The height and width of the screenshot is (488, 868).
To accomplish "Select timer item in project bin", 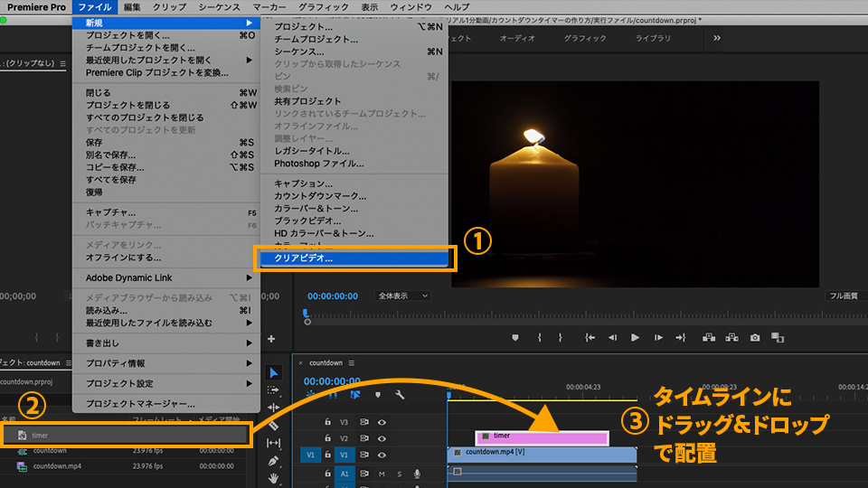I will (x=125, y=436).
